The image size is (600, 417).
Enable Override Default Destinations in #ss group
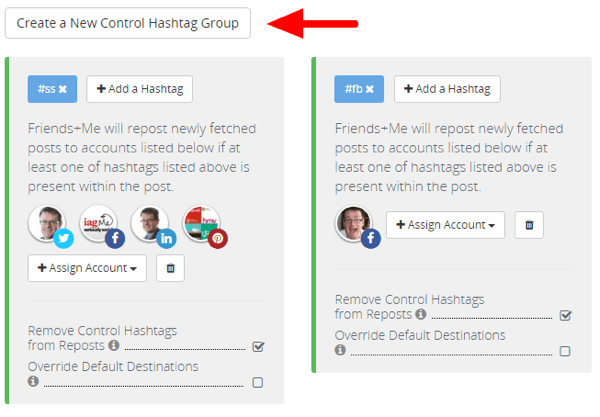coord(258,382)
